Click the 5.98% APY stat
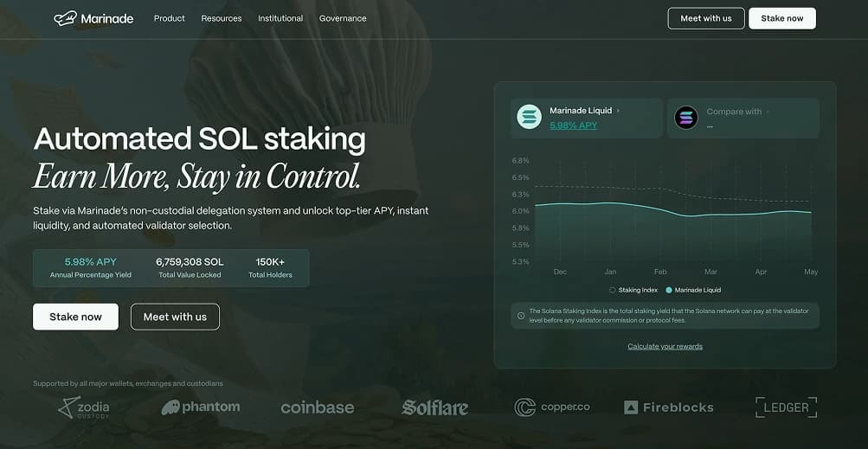Image resolution: width=868 pixels, height=449 pixels. (x=91, y=267)
